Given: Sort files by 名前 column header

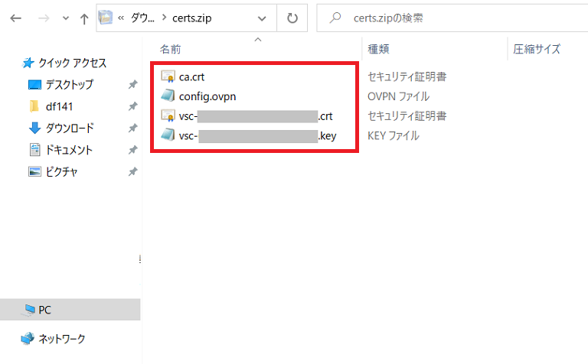Looking at the screenshot, I should coord(171,49).
